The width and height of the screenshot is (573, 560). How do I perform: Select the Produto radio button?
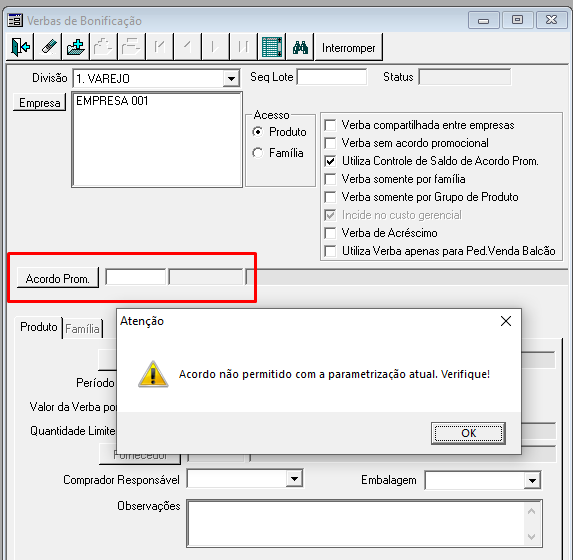(258, 132)
